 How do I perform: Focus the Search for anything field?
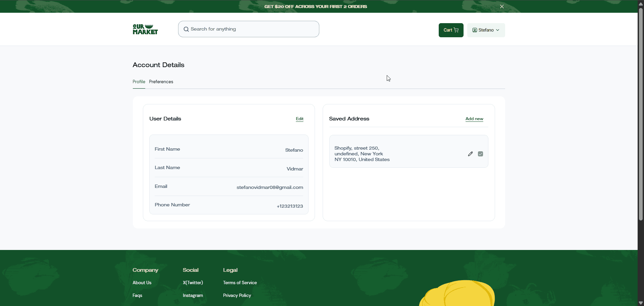tap(252, 29)
